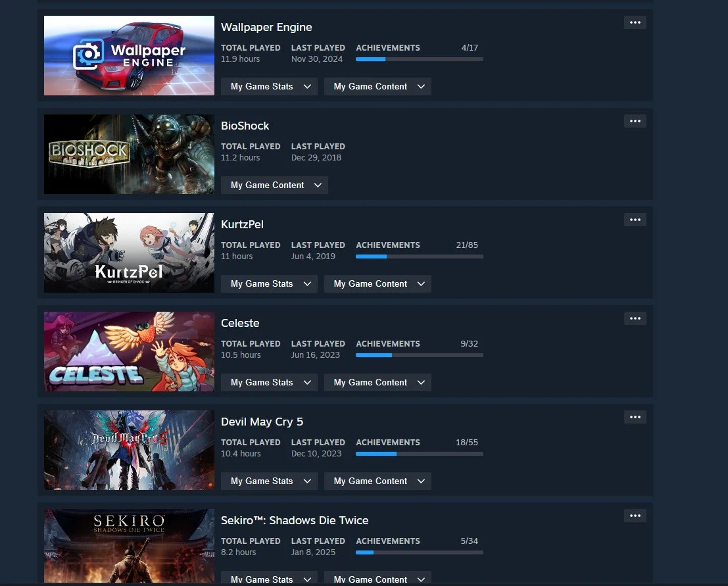Open the three-dot menu for Devil May Cry 5

[x=635, y=417]
